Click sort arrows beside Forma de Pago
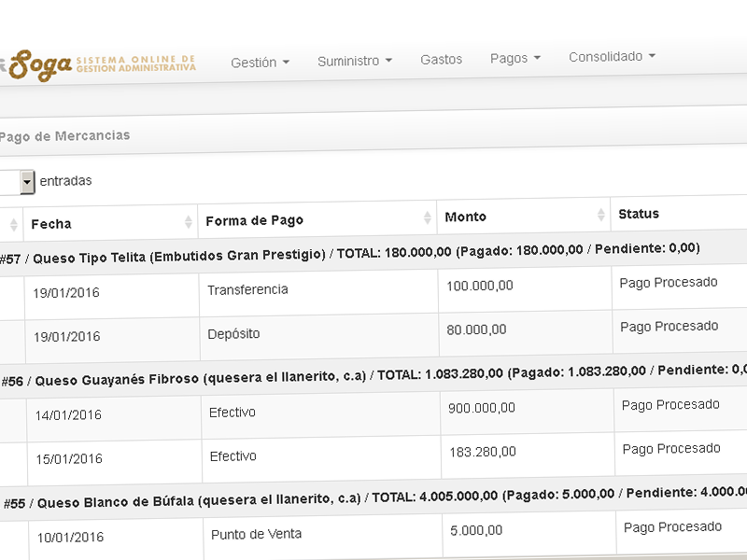747x560 pixels. [x=428, y=217]
